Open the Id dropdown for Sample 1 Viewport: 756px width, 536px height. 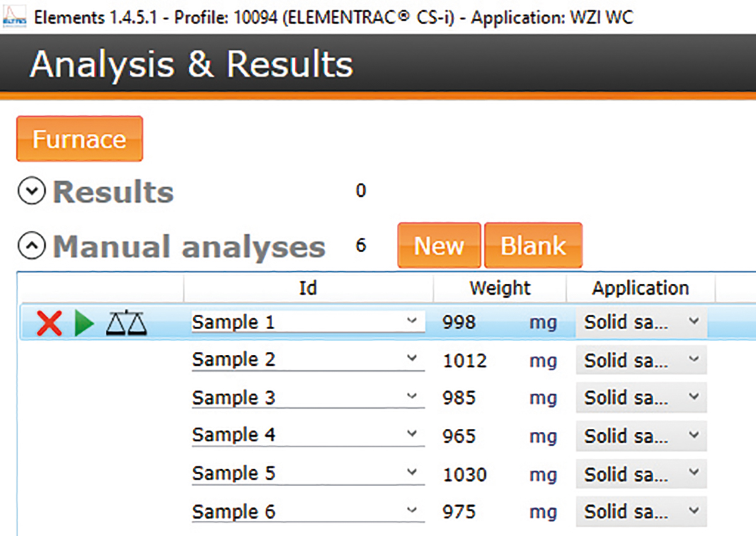(413, 322)
